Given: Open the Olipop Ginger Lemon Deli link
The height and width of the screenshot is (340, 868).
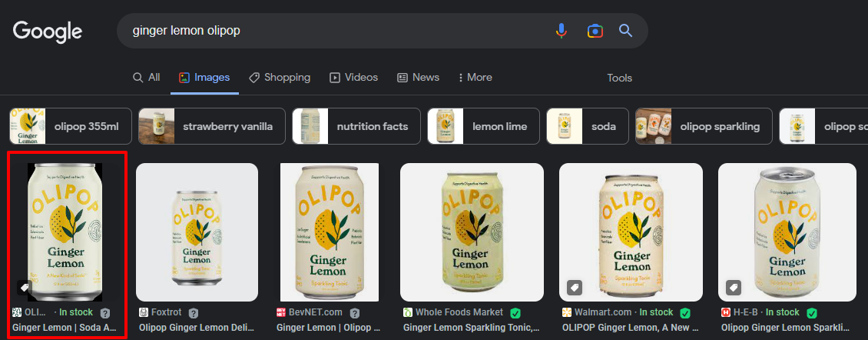Looking at the screenshot, I should coord(196,328).
